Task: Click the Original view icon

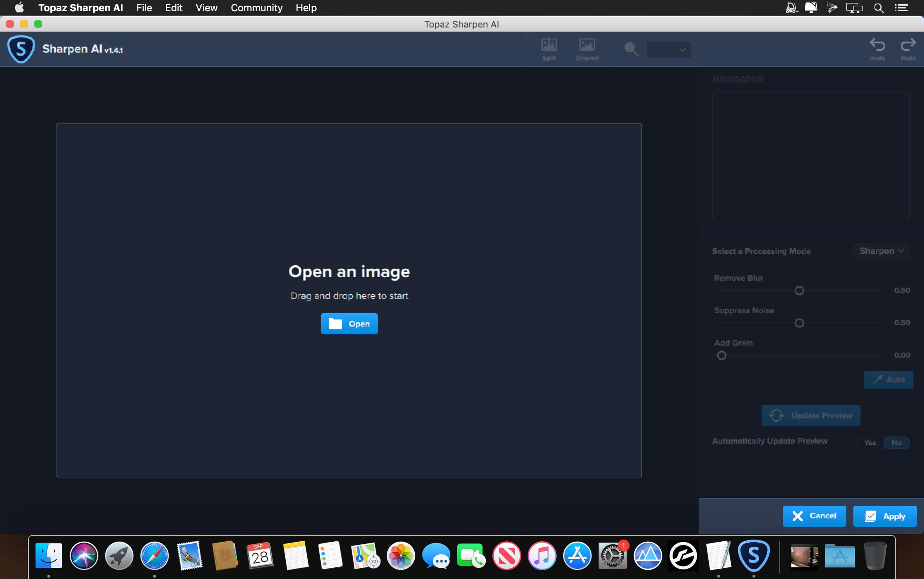Action: pyautogui.click(x=587, y=45)
